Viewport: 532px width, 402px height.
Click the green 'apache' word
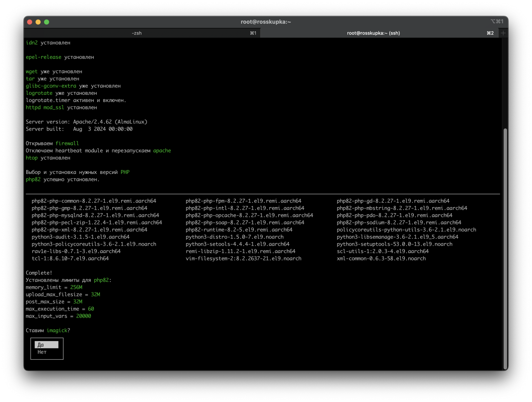pyautogui.click(x=162, y=151)
